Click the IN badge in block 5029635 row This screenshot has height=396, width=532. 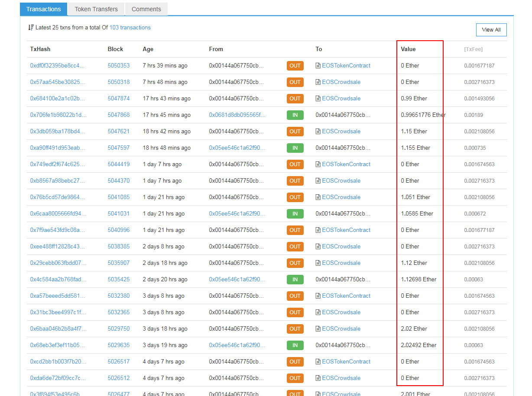295,345
